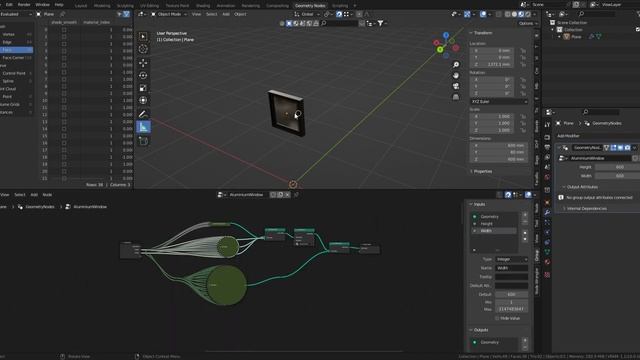Open the Physics tab in Properties editor
Image resolution: width=640 pixels, height=360 pixels.
click(547, 232)
